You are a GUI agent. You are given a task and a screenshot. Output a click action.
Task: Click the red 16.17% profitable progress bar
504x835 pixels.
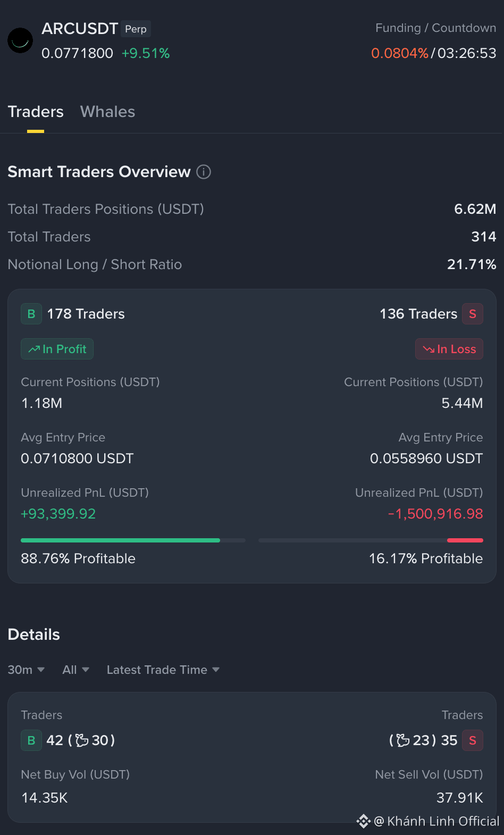pyautogui.click(x=465, y=540)
